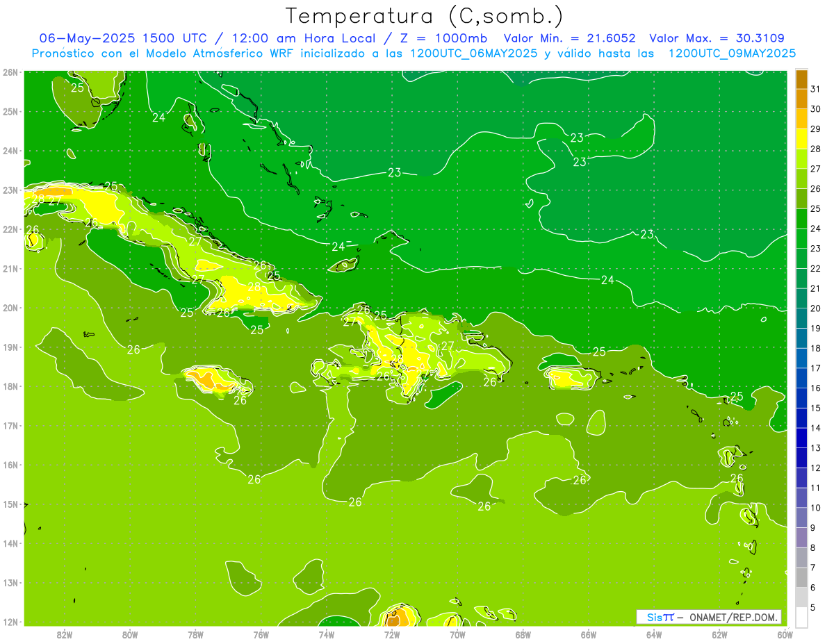Click the teal swatch between 19 and 20
Viewport: 834px width, 644px height.
(x=801, y=319)
